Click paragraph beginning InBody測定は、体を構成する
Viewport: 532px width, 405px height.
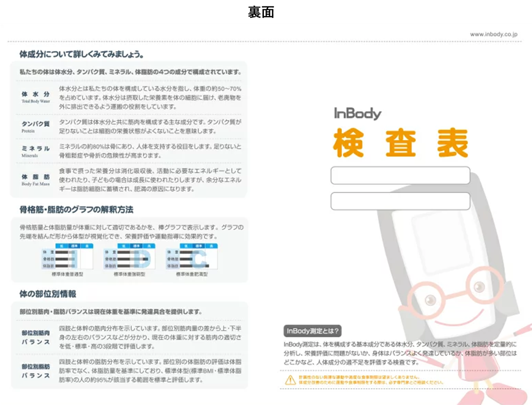[400, 353]
